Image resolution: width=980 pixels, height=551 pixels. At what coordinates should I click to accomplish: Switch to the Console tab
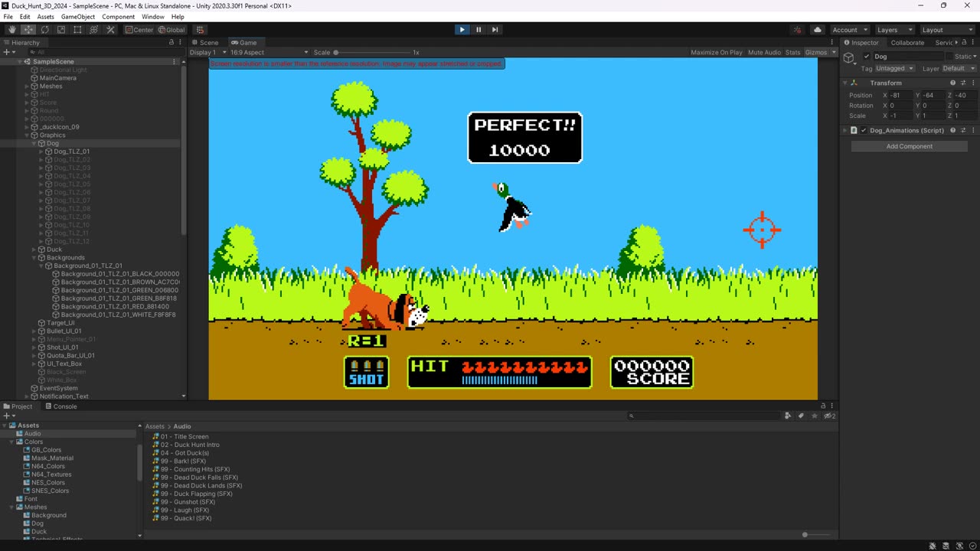[x=60, y=406]
